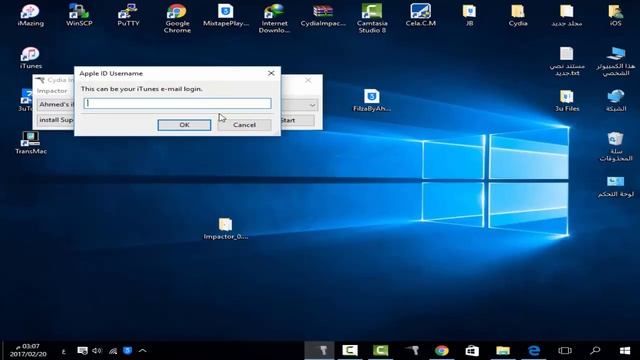The height and width of the screenshot is (360, 640).
Task: Expand the device dropdown in Cydia Impactor
Action: click(x=312, y=105)
